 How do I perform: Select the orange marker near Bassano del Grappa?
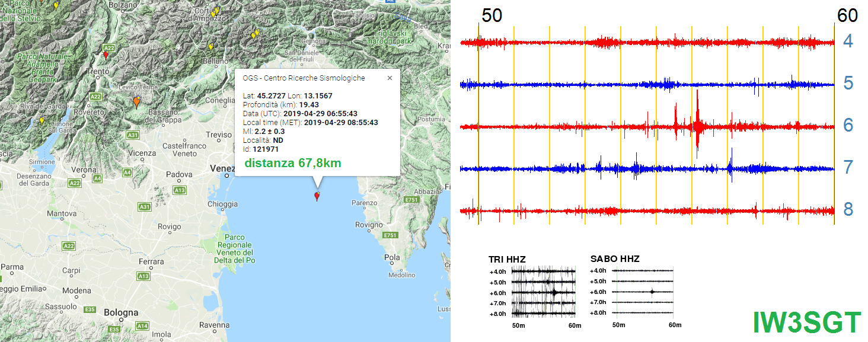click(x=137, y=103)
